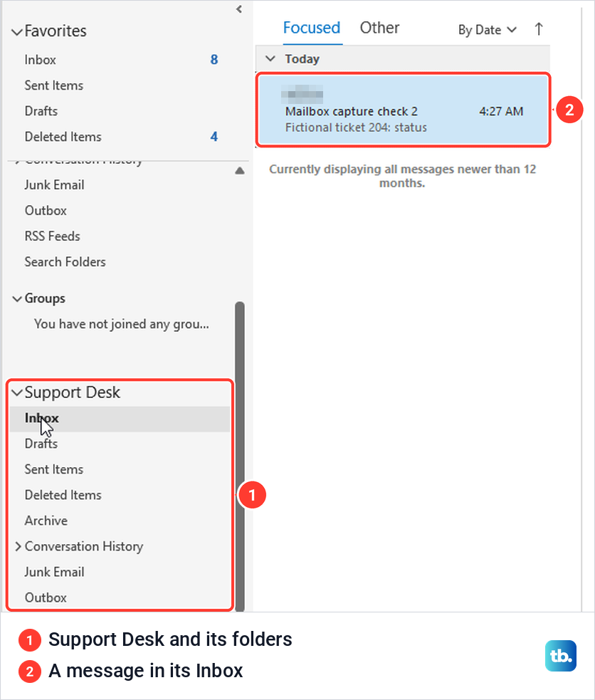Reverse sort order with the up arrow
Screen dimensions: 595x700
(538, 29)
